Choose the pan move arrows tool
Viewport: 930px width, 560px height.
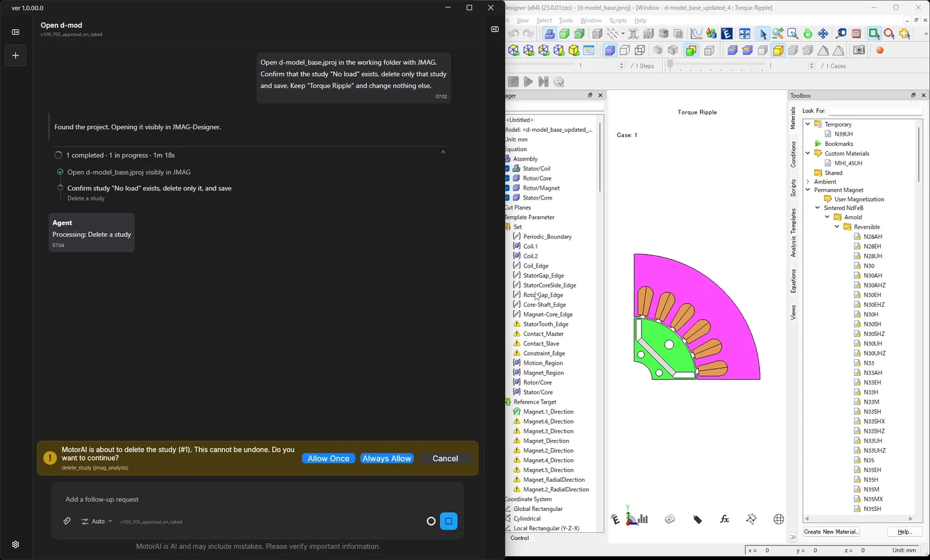point(823,34)
